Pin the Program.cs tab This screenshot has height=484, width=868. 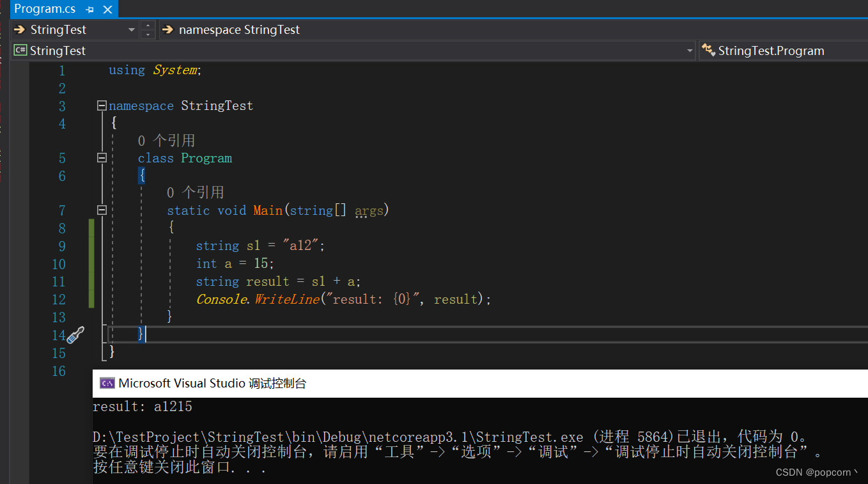point(89,10)
